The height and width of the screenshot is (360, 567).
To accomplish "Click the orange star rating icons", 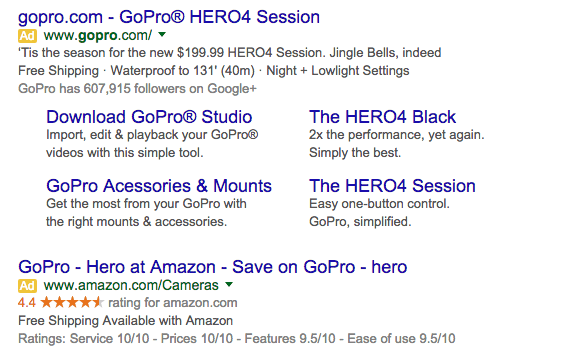I will (x=72, y=302).
